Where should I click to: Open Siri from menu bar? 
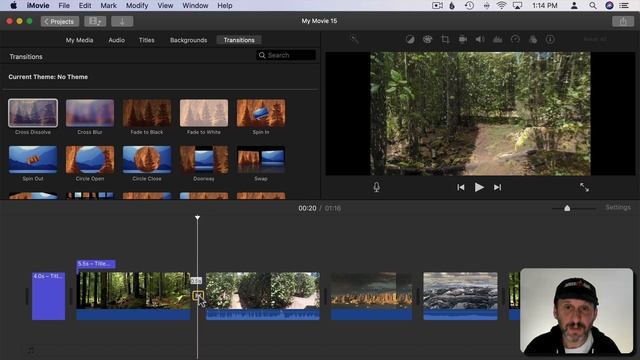(609, 6)
